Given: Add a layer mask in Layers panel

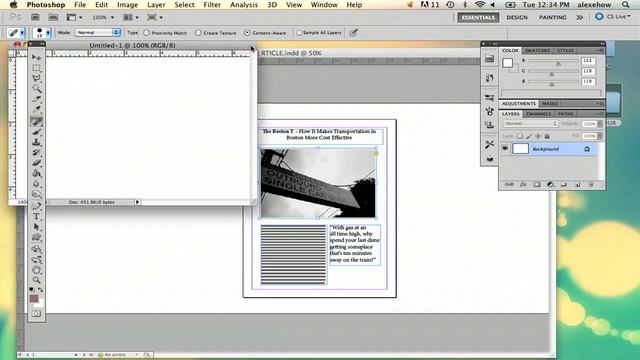Looking at the screenshot, I should point(537,184).
